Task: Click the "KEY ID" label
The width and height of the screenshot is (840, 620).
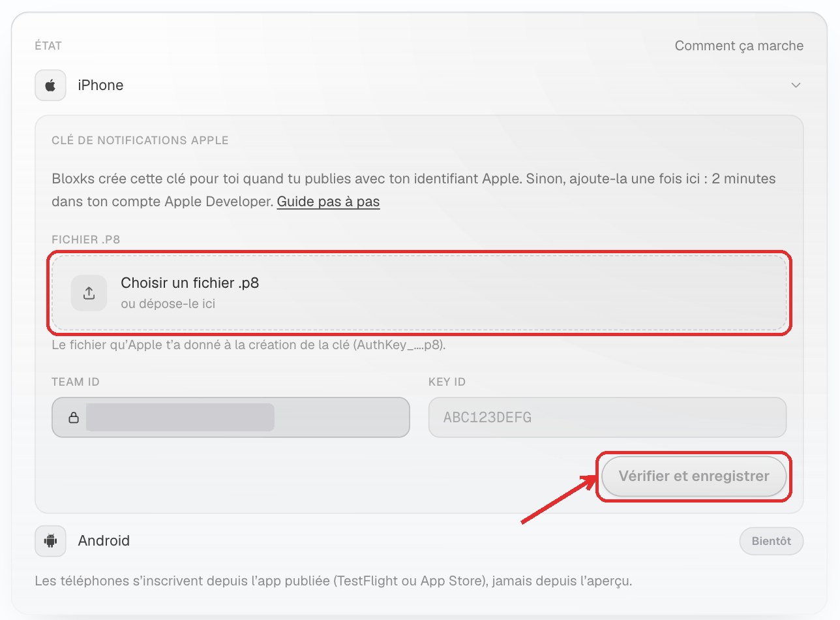Action: click(447, 382)
